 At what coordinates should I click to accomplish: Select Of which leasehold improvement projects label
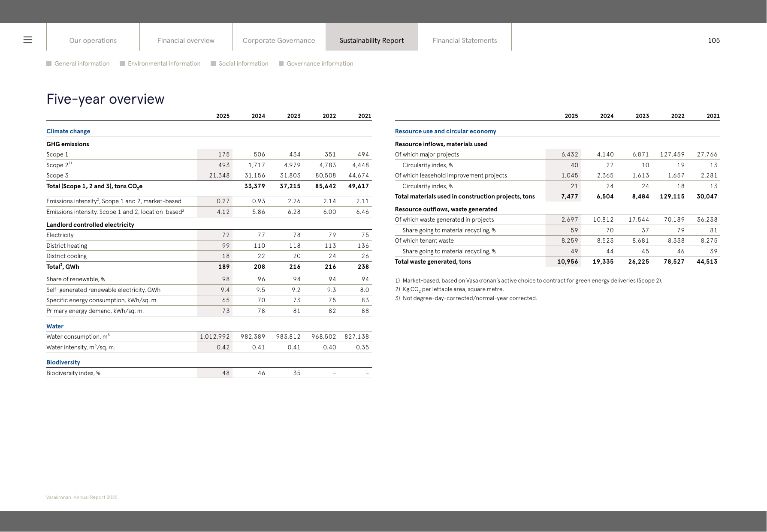(x=451, y=175)
